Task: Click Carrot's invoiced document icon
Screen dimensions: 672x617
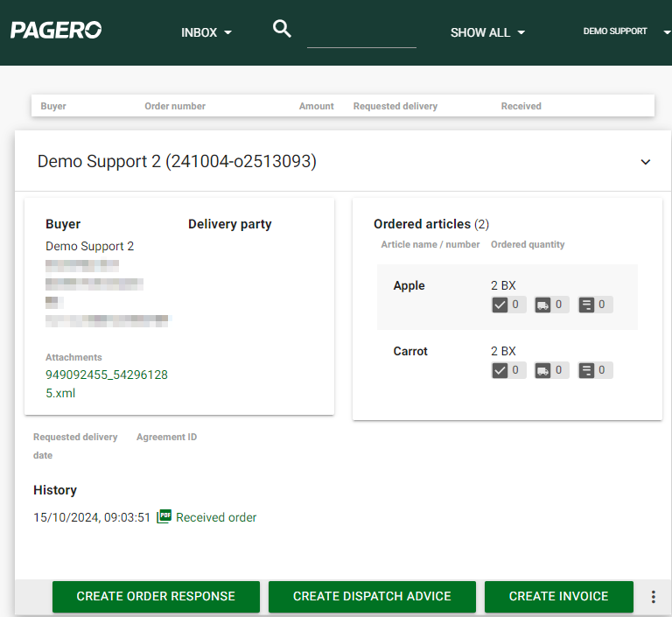Action: point(586,370)
